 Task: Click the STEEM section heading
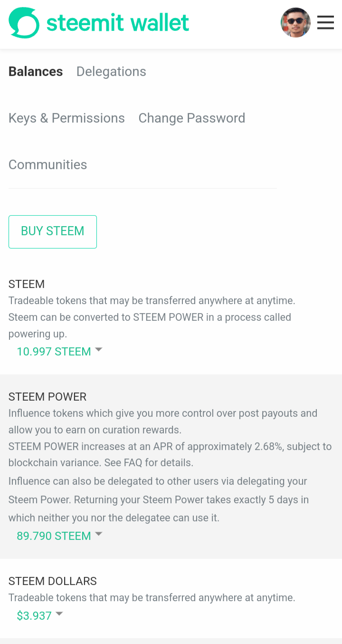coord(27,284)
